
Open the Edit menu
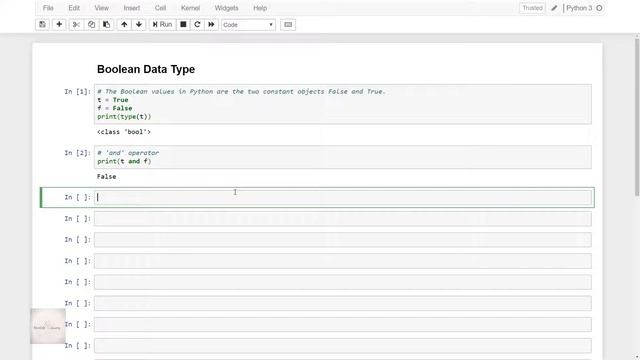pyautogui.click(x=74, y=8)
